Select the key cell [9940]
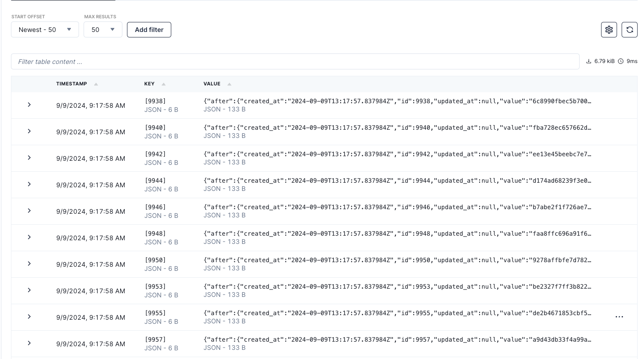 pos(155,127)
